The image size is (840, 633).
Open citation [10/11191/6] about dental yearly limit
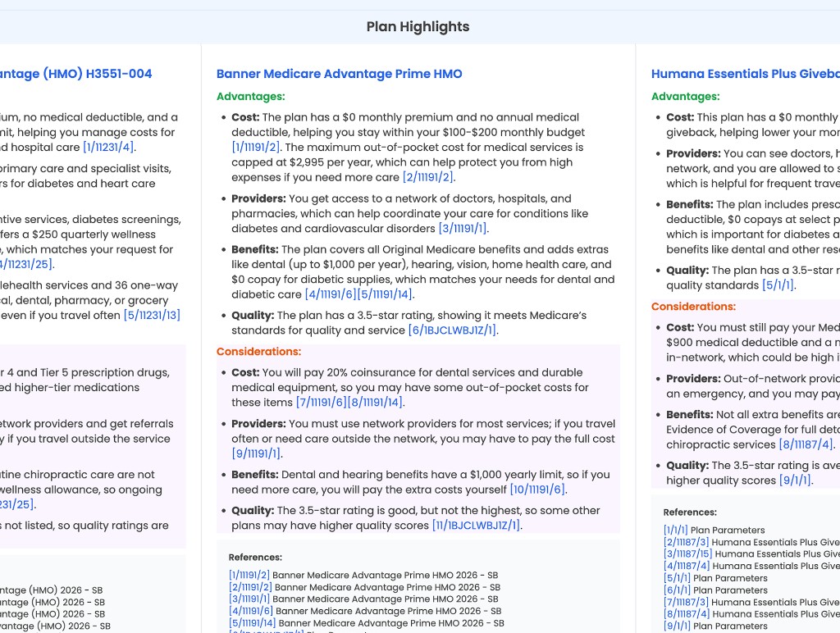[537, 490]
